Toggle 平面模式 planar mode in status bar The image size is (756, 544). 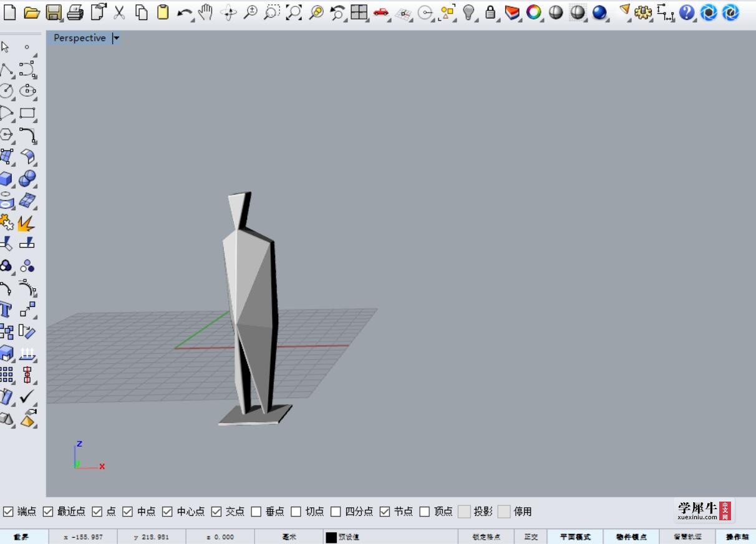tap(574, 537)
